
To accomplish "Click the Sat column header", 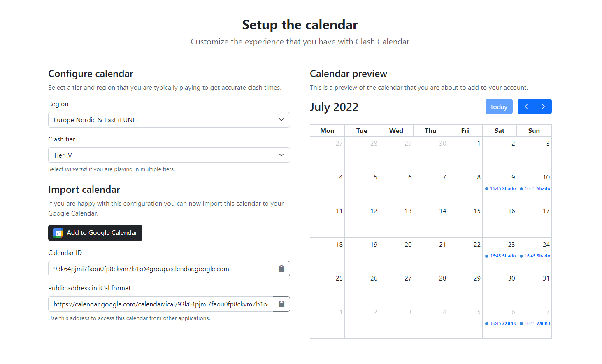I will pyautogui.click(x=500, y=130).
